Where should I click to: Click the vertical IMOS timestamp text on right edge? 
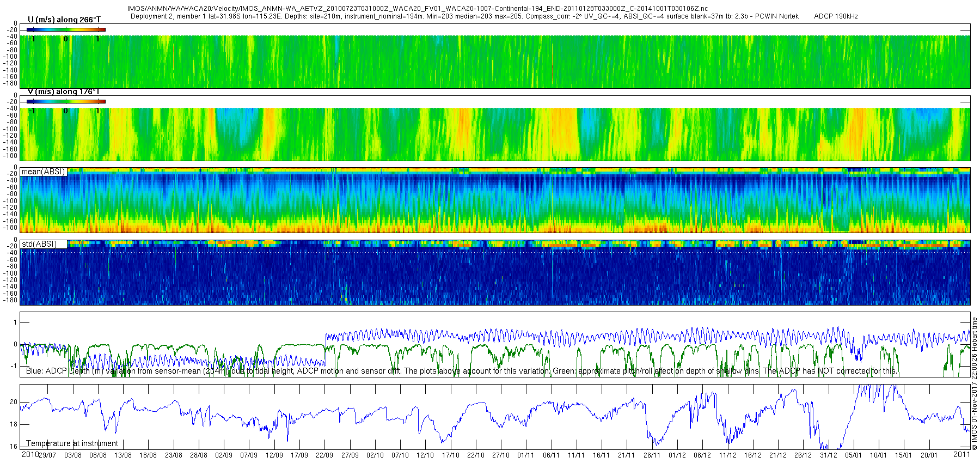click(x=975, y=384)
